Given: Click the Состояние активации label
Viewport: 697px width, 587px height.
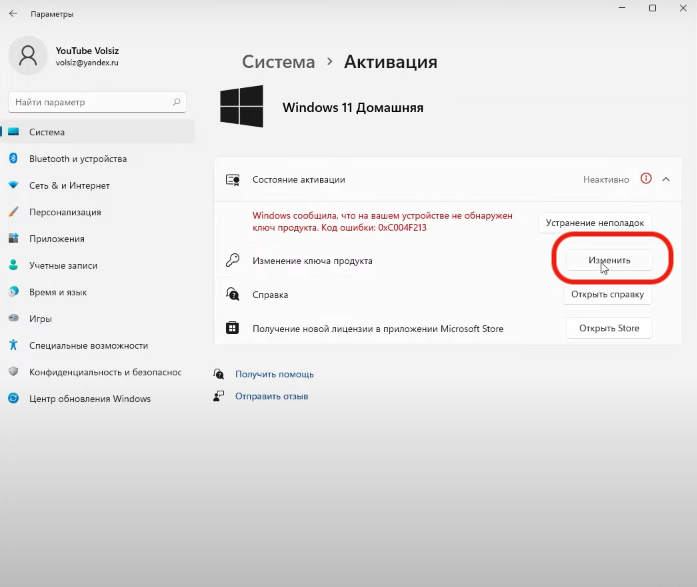Looking at the screenshot, I should [299, 180].
